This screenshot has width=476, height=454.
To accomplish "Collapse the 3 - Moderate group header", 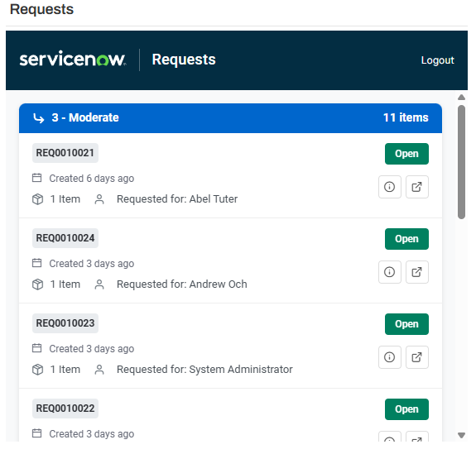I will tap(230, 118).
